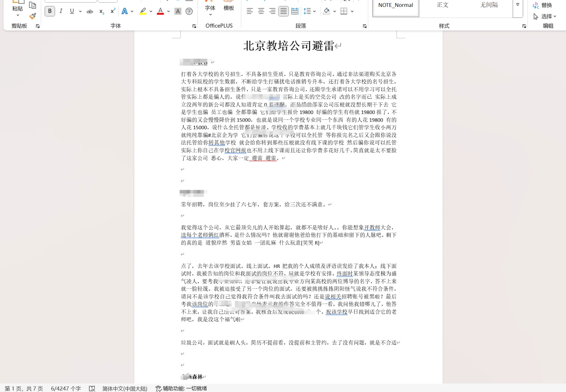Image resolution: width=566 pixels, height=392 pixels.
Task: Click the underlined text '开教师'
Action: point(372,228)
